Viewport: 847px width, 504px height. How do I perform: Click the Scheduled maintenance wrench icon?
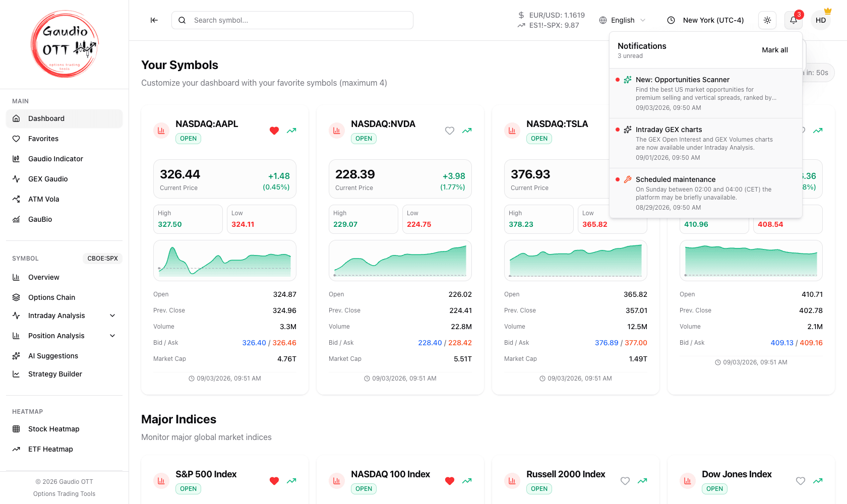click(x=628, y=179)
